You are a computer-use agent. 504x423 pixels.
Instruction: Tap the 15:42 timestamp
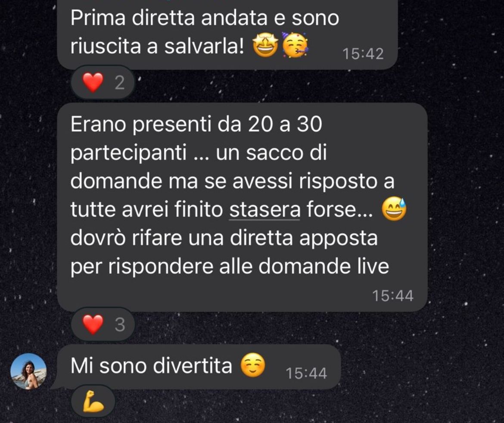click(x=363, y=54)
